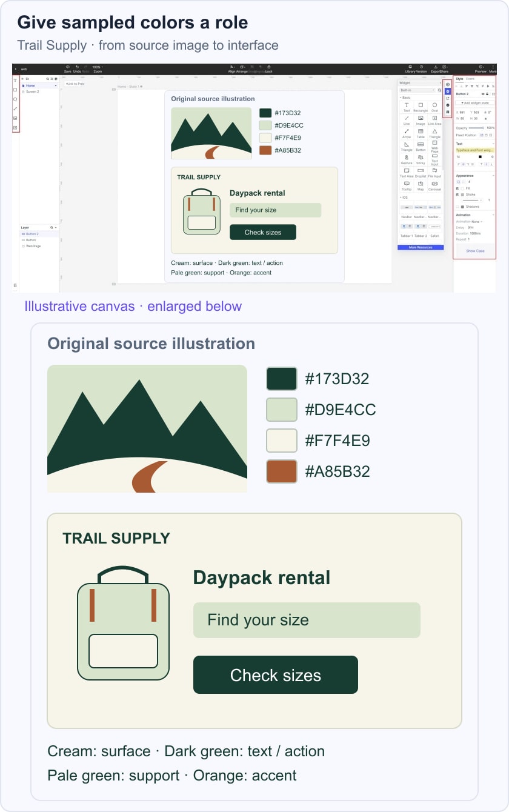Click the Undo icon in top bar
The image size is (509, 812).
tap(78, 67)
